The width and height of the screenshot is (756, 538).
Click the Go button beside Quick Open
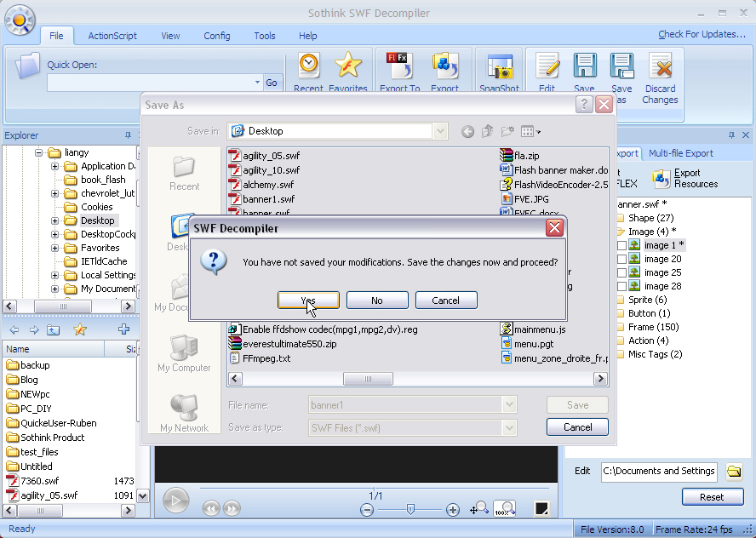coord(272,83)
